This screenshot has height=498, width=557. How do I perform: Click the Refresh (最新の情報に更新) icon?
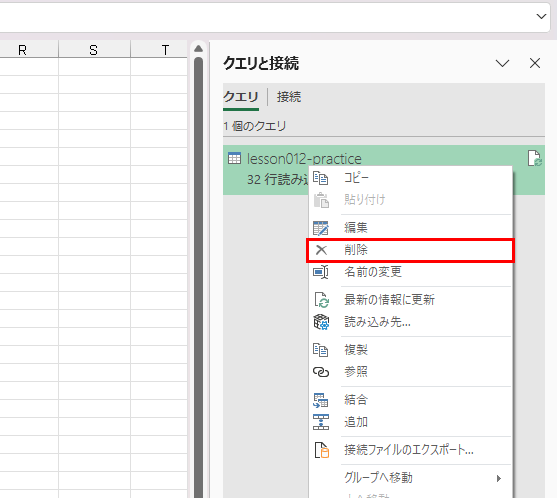point(321,300)
